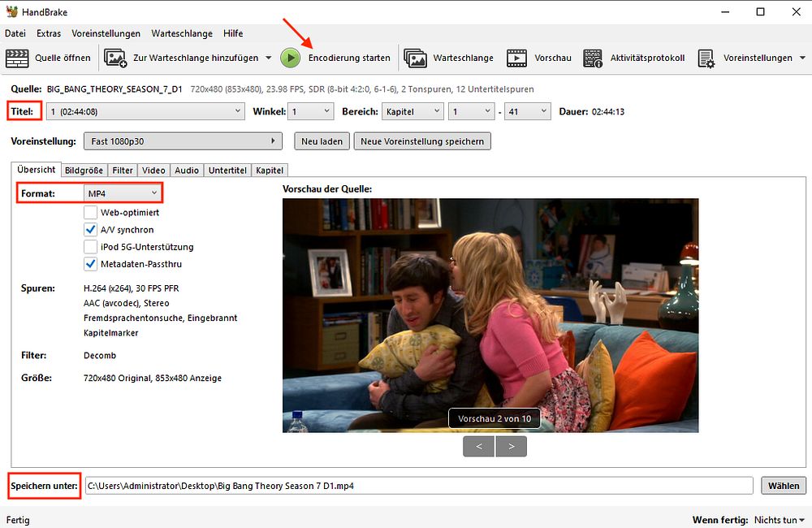
Task: Click Neue Voreinstellung speichern button
Action: 422,141
